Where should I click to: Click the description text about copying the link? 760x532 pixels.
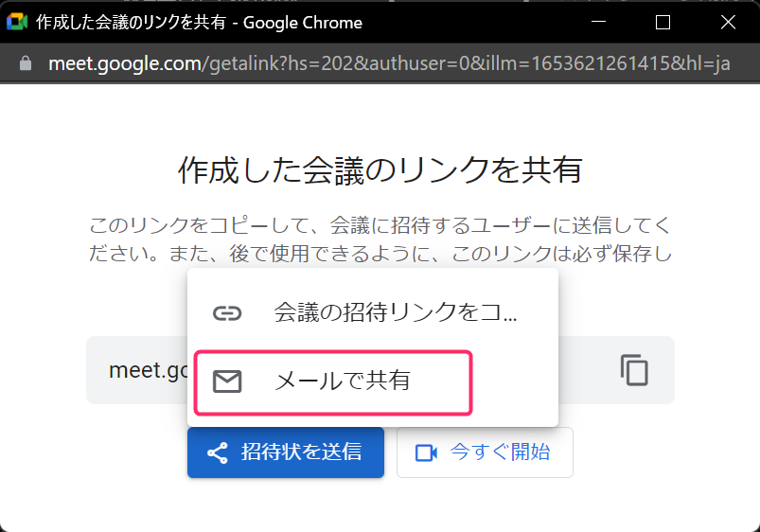[380, 239]
